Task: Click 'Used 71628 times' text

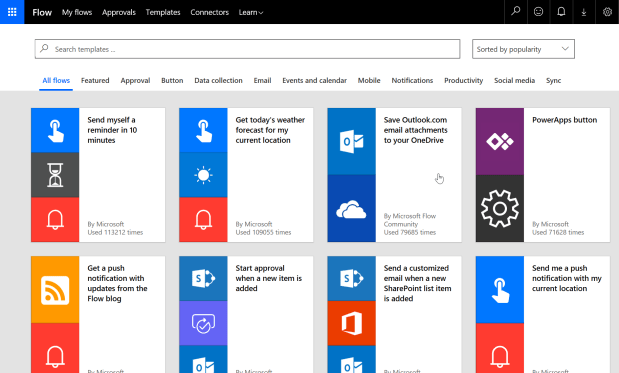Action: pos(558,232)
